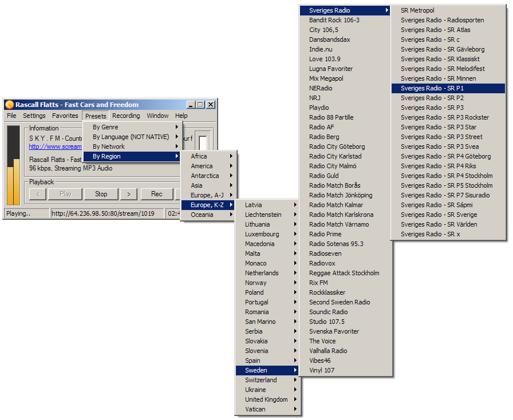Viewport: 513px width, 420px height.
Task: Open the Switzerland stations submenu
Action: tap(267, 380)
